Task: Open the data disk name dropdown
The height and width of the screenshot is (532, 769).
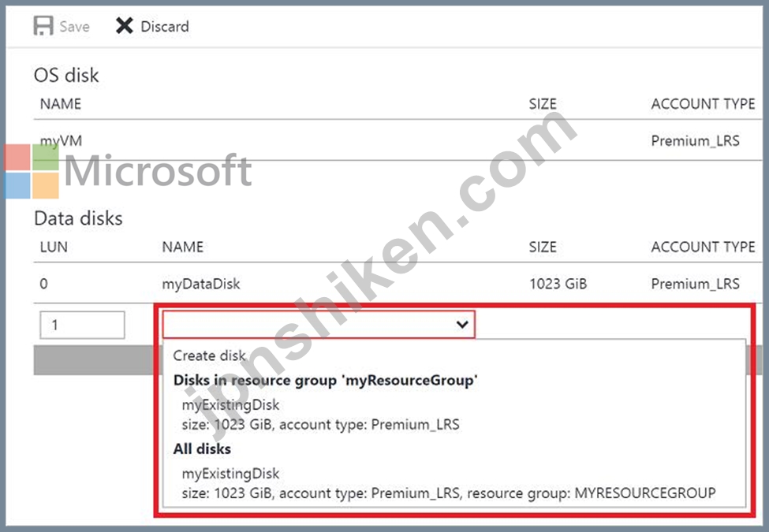Action: click(319, 324)
